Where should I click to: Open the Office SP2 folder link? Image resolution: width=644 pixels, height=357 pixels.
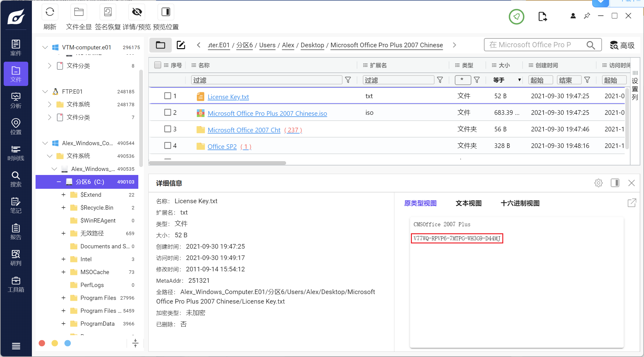tap(222, 146)
